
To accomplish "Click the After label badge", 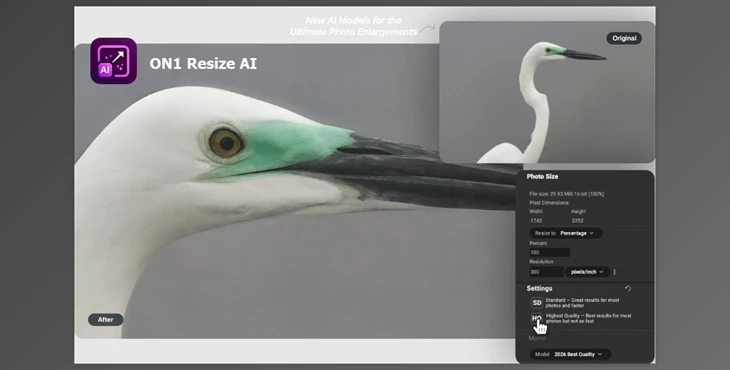I will click(x=106, y=320).
